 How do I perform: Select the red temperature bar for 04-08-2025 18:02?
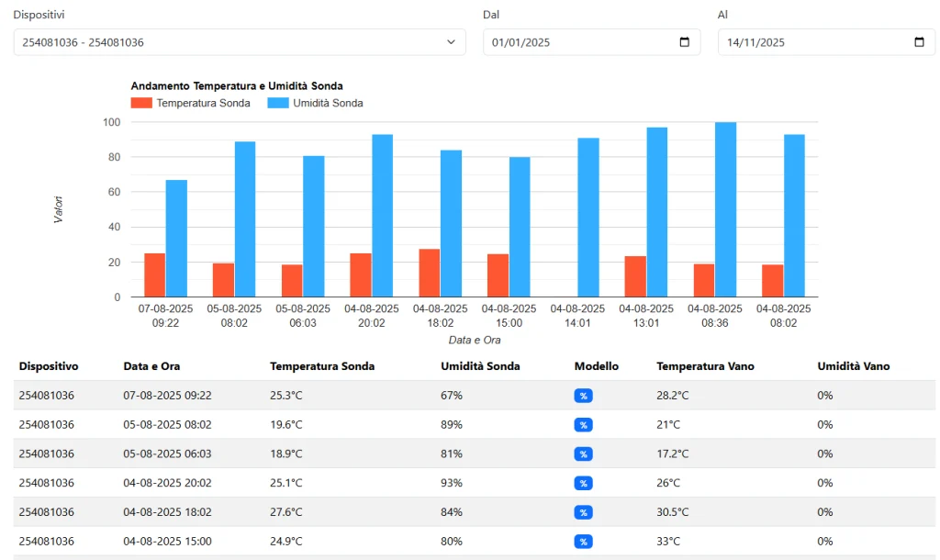[x=430, y=273]
